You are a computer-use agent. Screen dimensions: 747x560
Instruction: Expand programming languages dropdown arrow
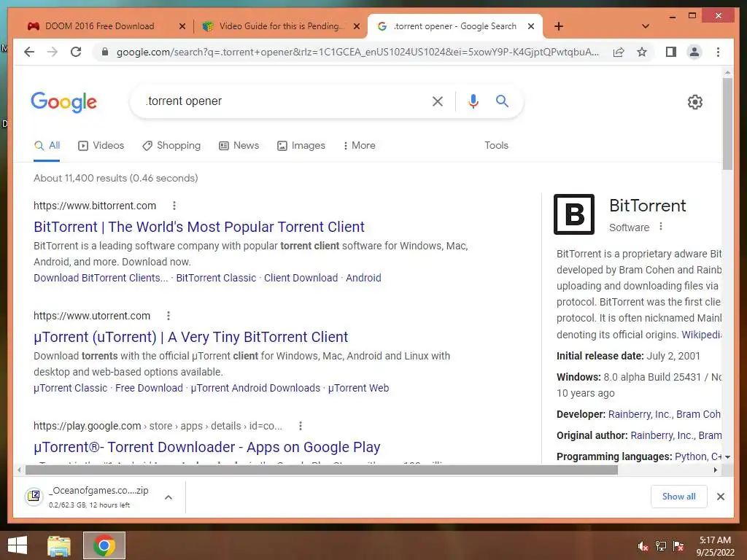(727, 456)
